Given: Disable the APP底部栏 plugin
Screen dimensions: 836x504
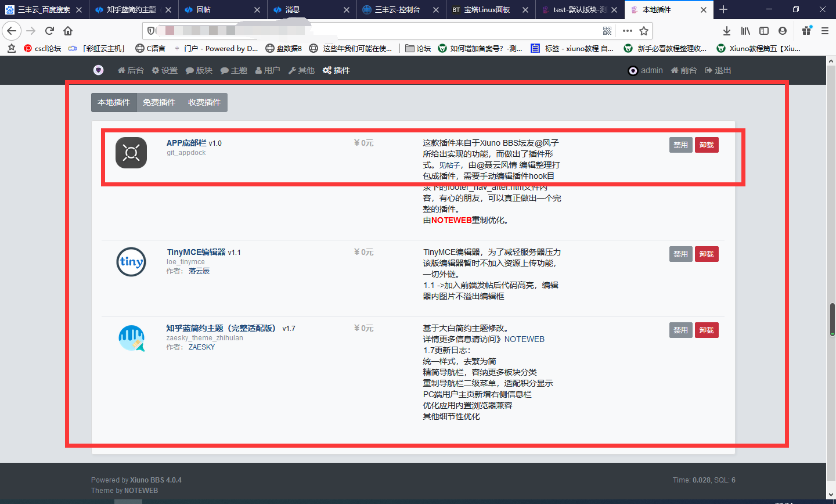Looking at the screenshot, I should click(x=680, y=145).
